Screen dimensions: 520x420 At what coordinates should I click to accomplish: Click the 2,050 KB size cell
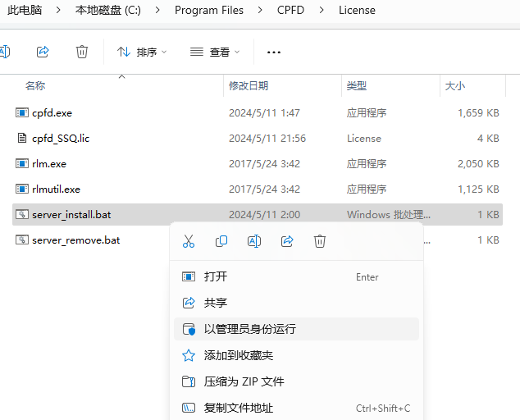478,164
